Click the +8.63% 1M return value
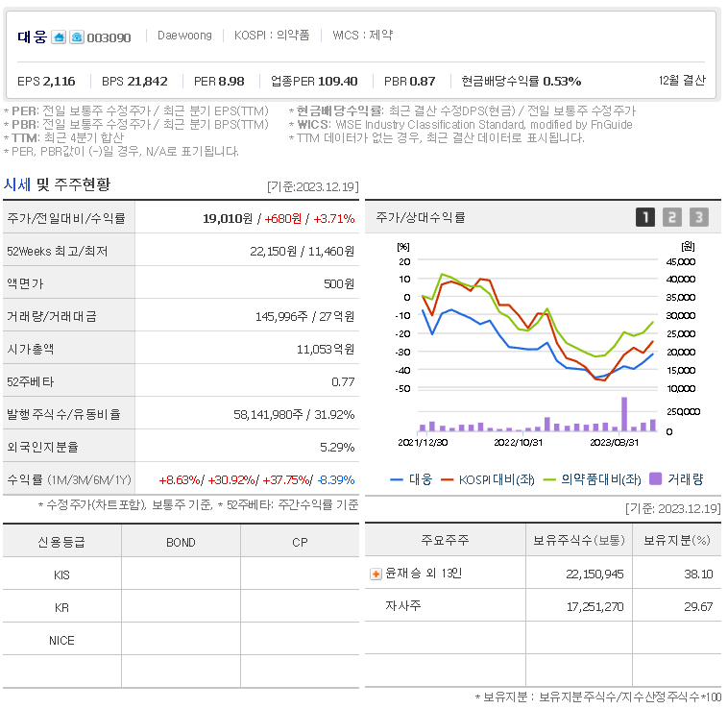The width and height of the screenshot is (728, 709). [x=180, y=480]
